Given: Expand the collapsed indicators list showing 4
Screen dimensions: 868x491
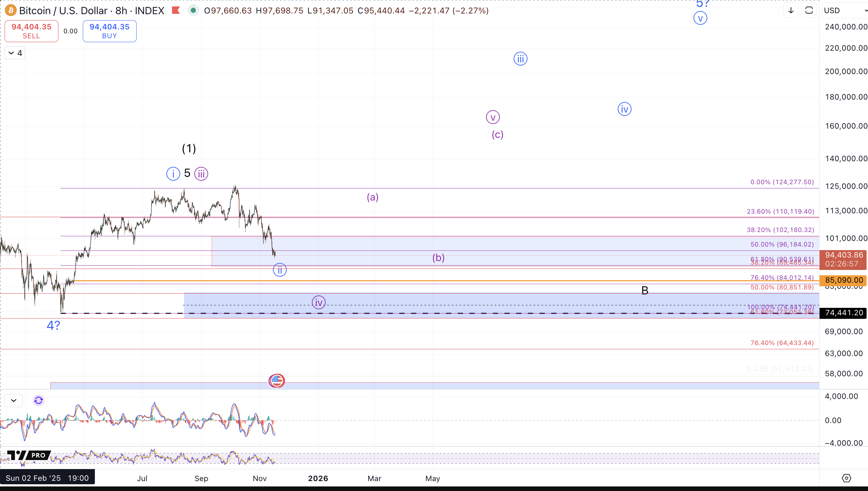Looking at the screenshot, I should click(x=15, y=53).
